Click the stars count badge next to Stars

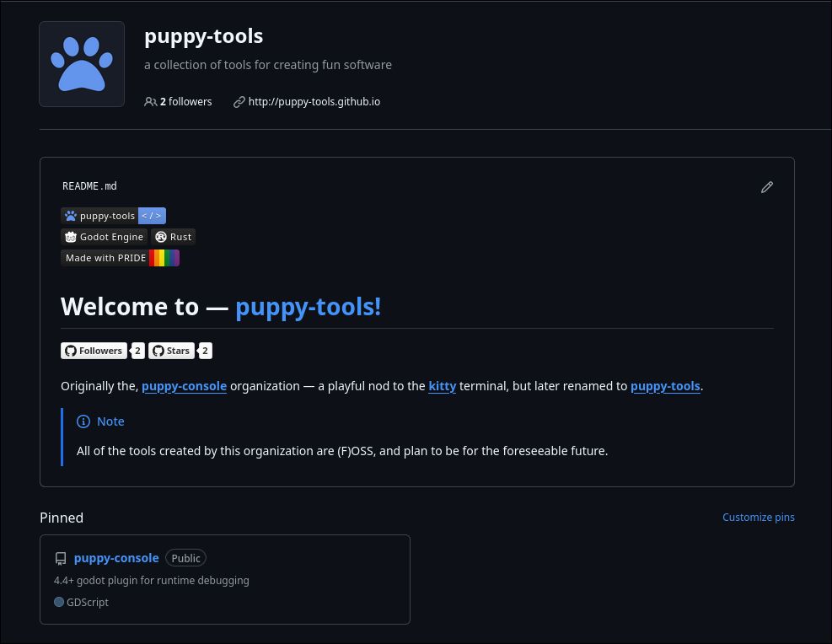pos(206,351)
